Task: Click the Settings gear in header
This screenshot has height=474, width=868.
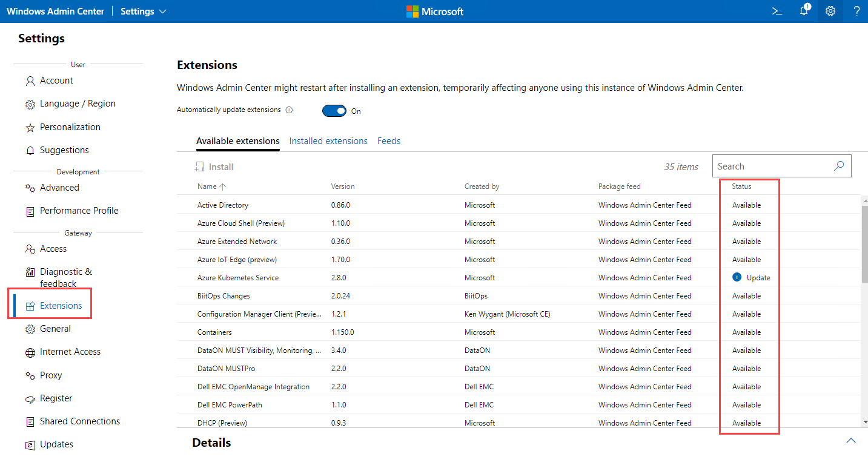Action: (830, 11)
